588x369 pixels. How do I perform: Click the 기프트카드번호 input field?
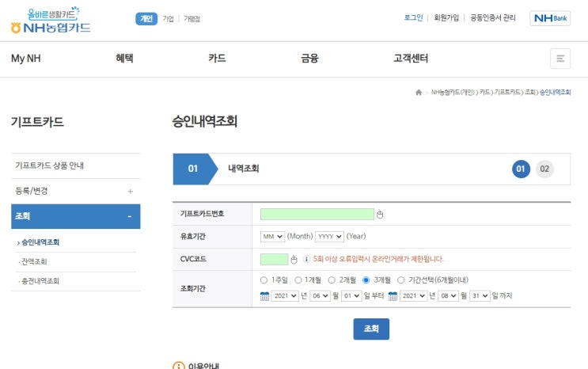[317, 214]
